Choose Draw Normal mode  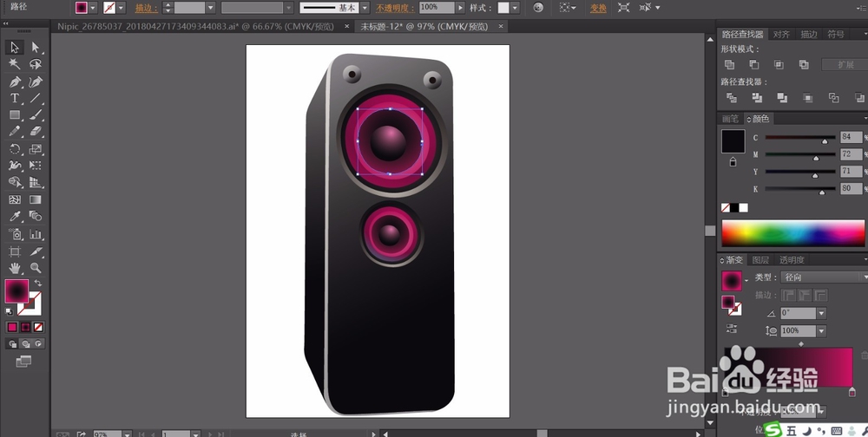pos(13,344)
